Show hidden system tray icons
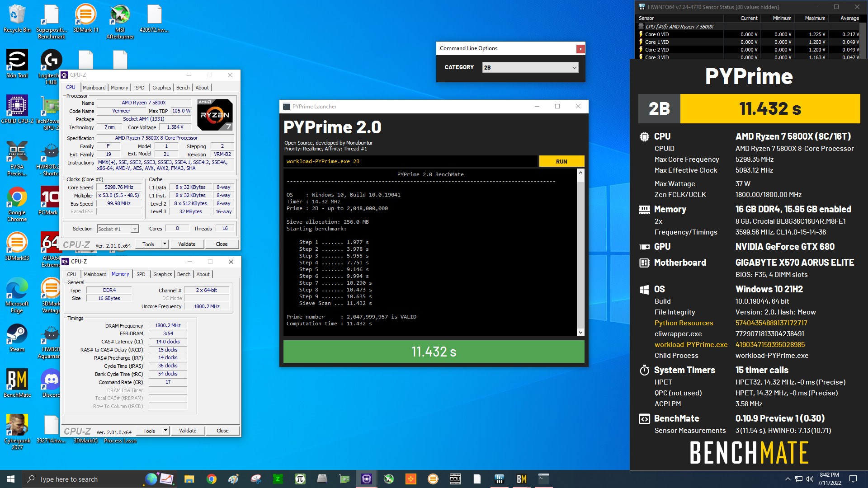868x488 pixels. pyautogui.click(x=788, y=479)
